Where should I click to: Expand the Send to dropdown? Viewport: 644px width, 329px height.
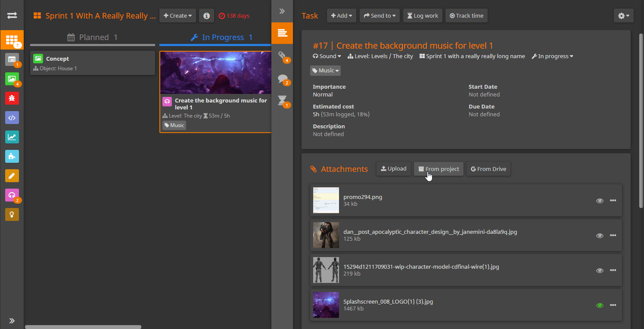coord(380,16)
